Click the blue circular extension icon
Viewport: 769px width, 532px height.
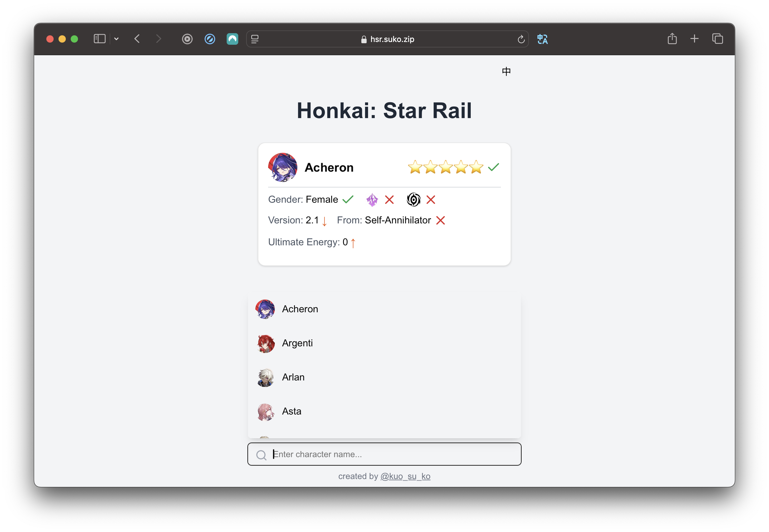click(x=210, y=39)
